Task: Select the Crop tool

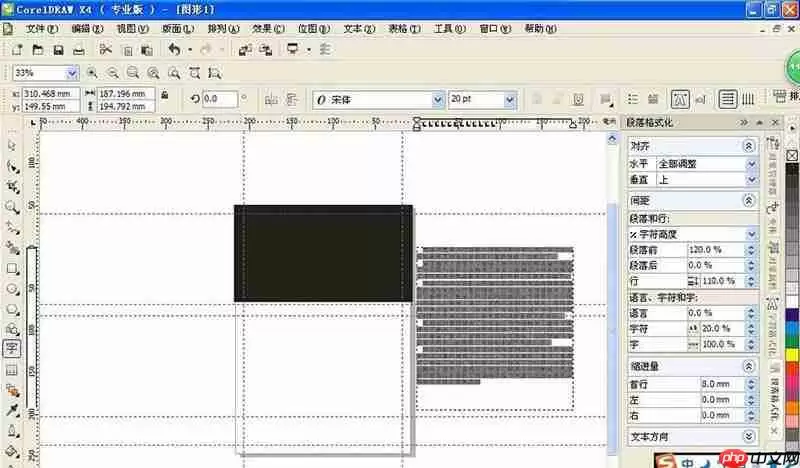Action: tap(13, 187)
